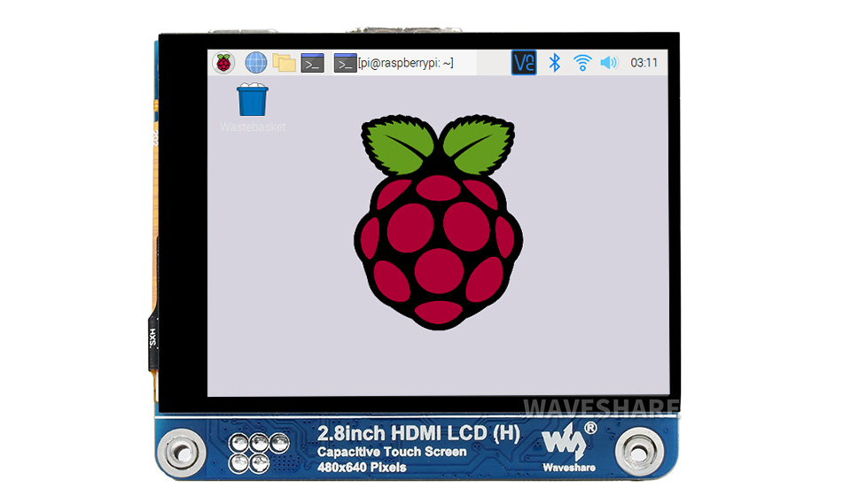Switch to the pi@raspberrypi terminal window
The image size is (851, 504).
coord(405,63)
